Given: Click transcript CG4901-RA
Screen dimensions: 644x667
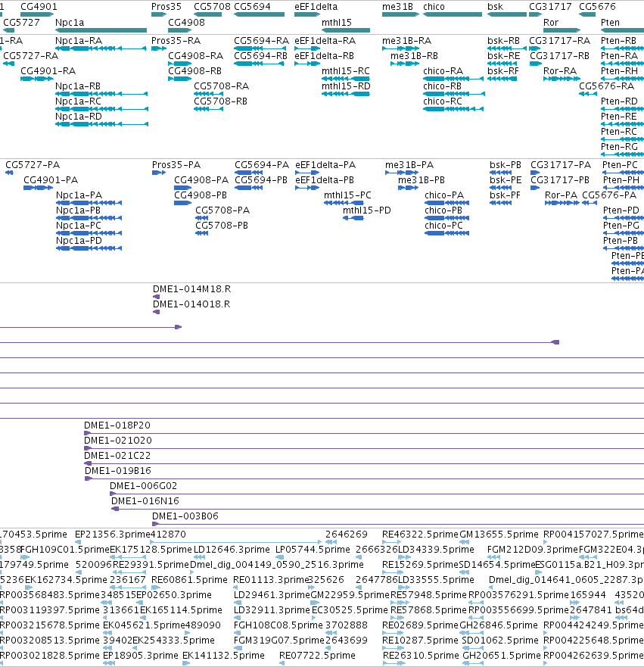Looking at the screenshot, I should [x=37, y=79].
